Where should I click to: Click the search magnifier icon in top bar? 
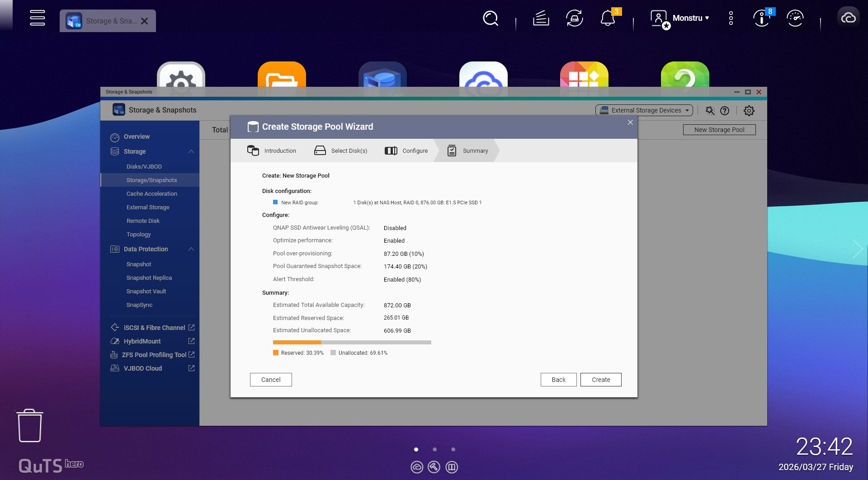point(490,19)
